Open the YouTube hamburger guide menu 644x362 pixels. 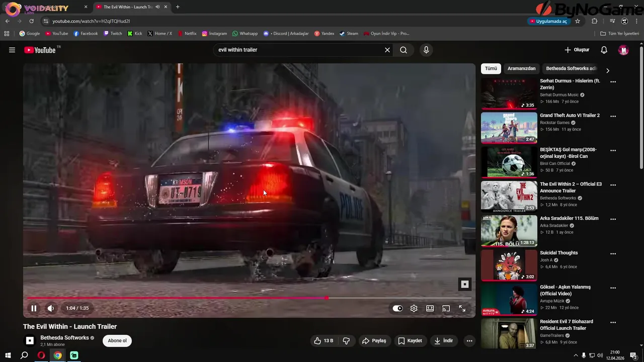click(x=12, y=50)
